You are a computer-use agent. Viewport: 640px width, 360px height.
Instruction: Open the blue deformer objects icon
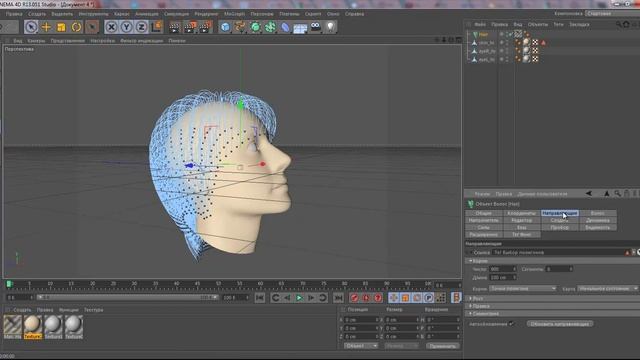[285, 27]
